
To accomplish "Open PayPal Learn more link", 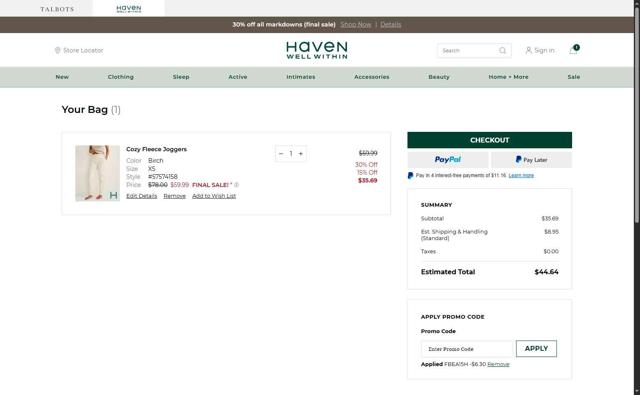I will coord(521,175).
